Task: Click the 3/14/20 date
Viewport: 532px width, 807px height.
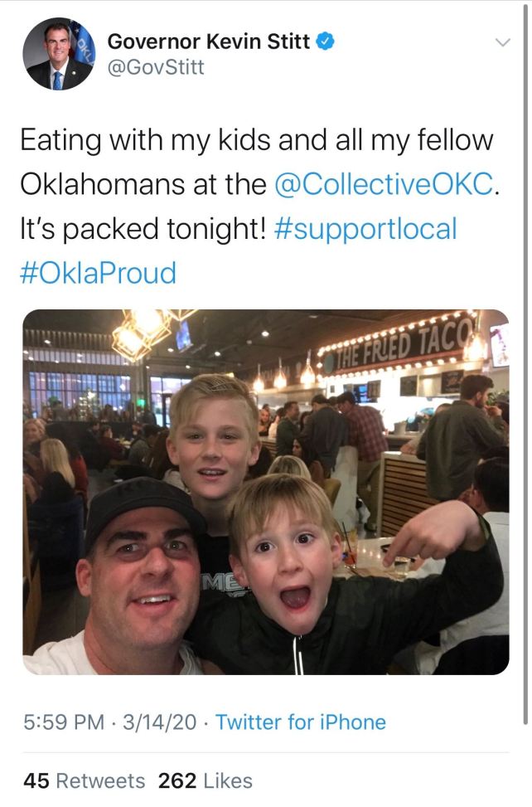Action: [x=160, y=722]
